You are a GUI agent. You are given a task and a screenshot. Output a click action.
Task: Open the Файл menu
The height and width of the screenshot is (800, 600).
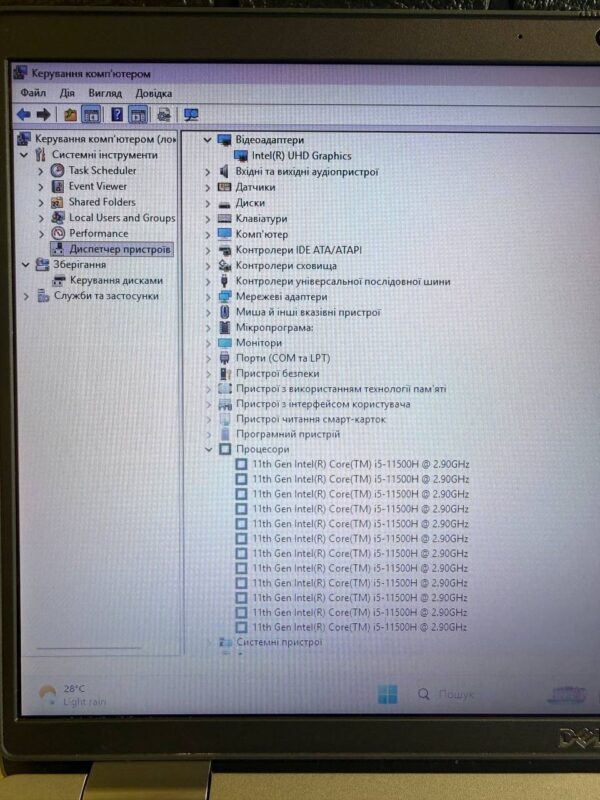(x=33, y=93)
